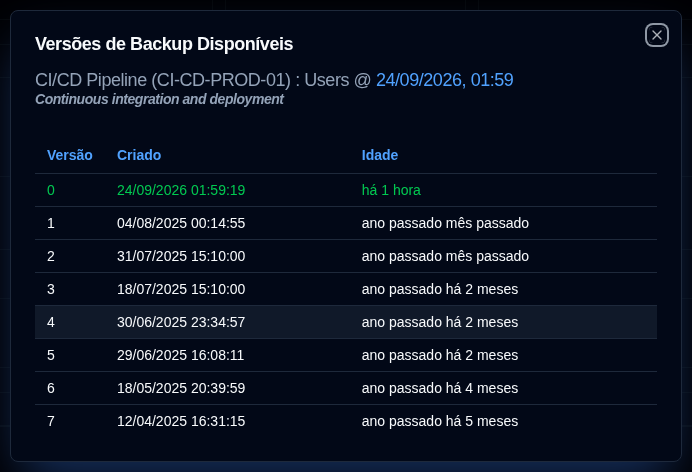Select version 5 created 29/06/2025
The width and height of the screenshot is (692, 472).
click(346, 355)
